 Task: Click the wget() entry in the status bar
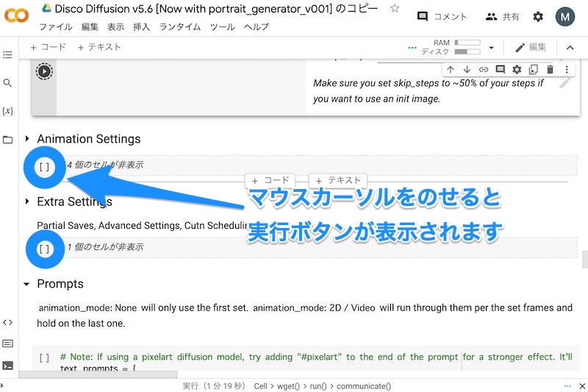pos(288,386)
